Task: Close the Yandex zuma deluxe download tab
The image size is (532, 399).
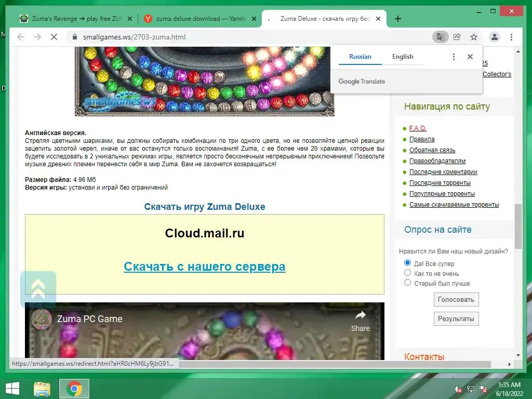Action: click(254, 19)
